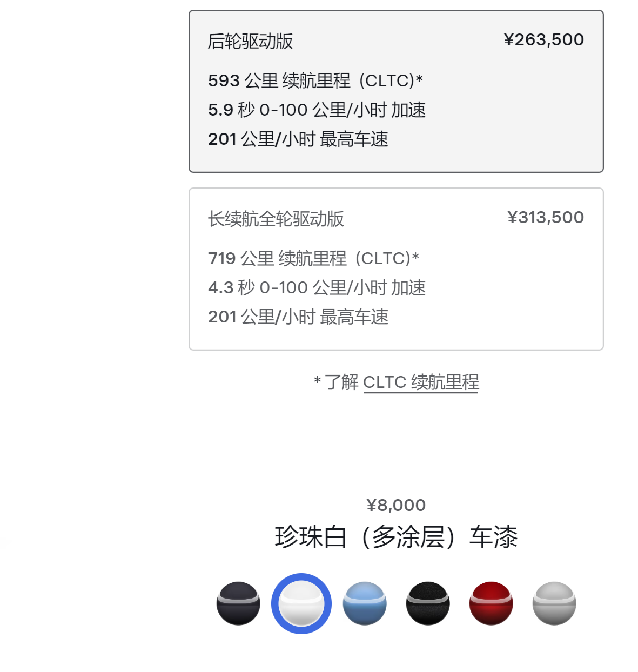Viewport: 638px width, 672px height.
Task: Click the ¥8,000 paint price label
Action: point(396,505)
